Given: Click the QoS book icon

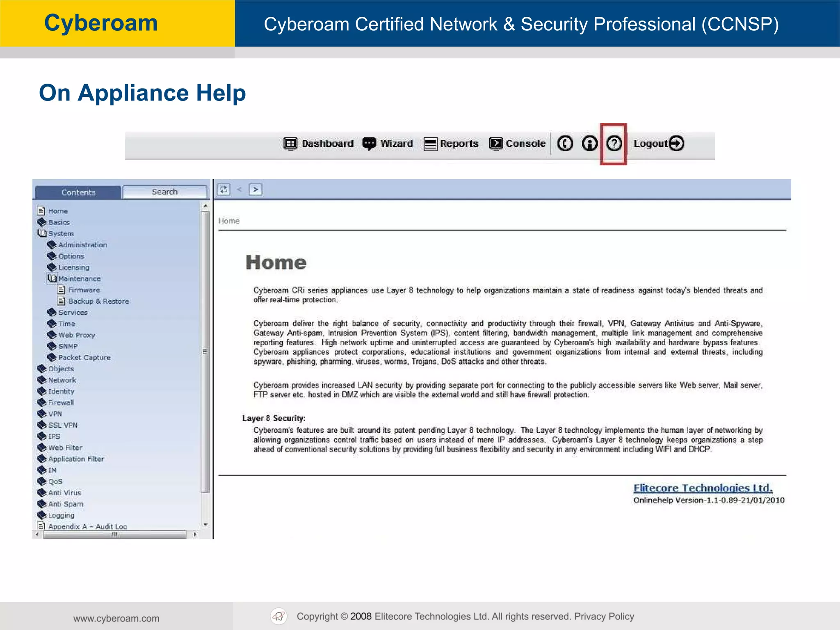Looking at the screenshot, I should [x=42, y=482].
